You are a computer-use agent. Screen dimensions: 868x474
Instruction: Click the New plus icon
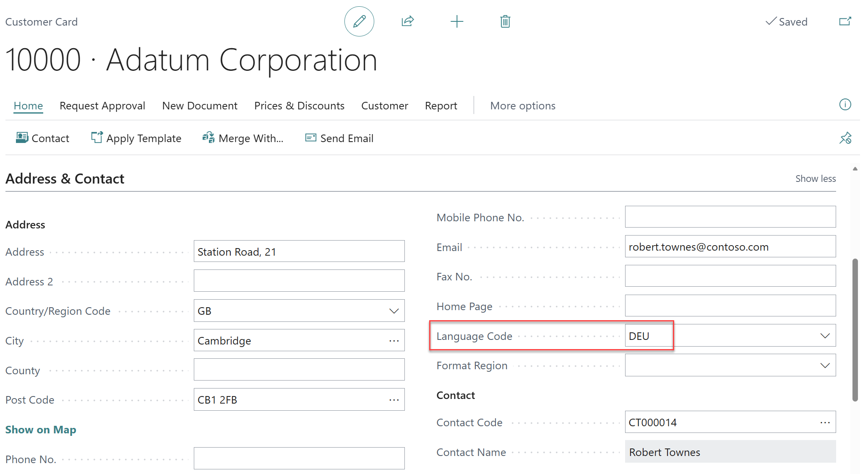tap(457, 21)
